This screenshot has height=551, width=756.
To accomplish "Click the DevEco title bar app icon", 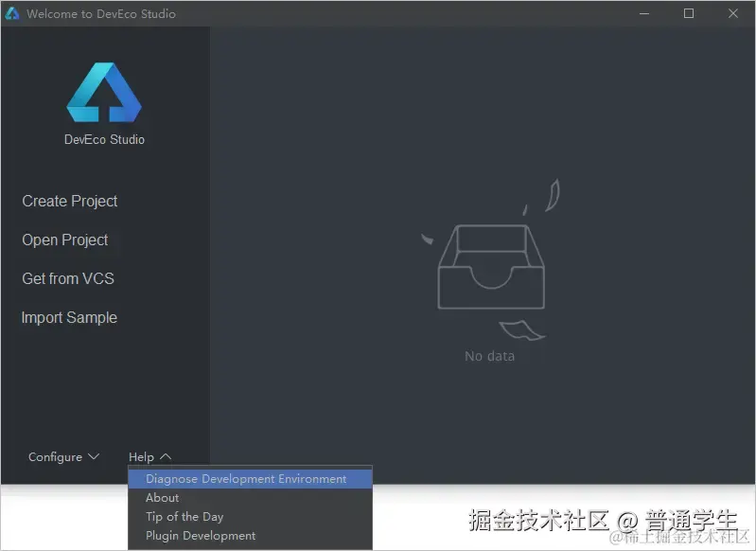I will (x=12, y=13).
